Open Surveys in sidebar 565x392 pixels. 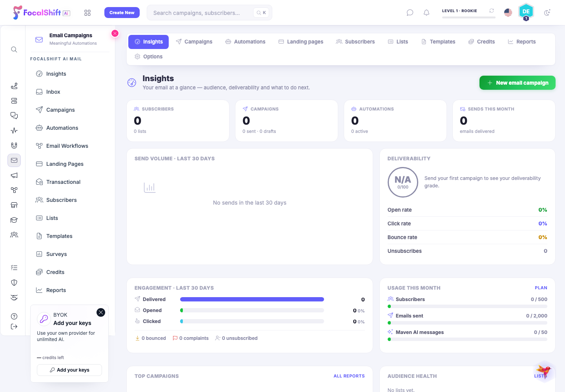pyautogui.click(x=70, y=254)
